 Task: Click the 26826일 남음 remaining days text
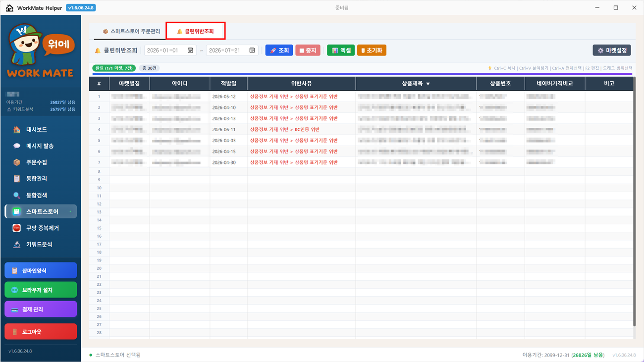tap(588, 355)
